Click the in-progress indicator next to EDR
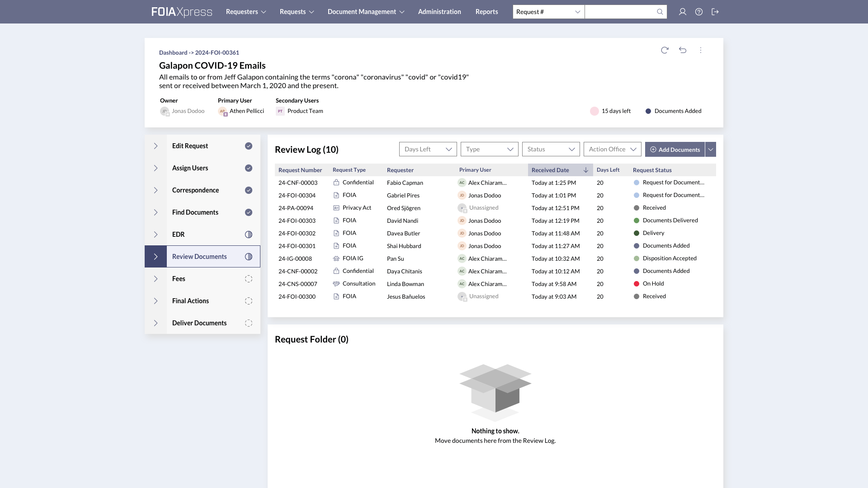 (x=249, y=234)
